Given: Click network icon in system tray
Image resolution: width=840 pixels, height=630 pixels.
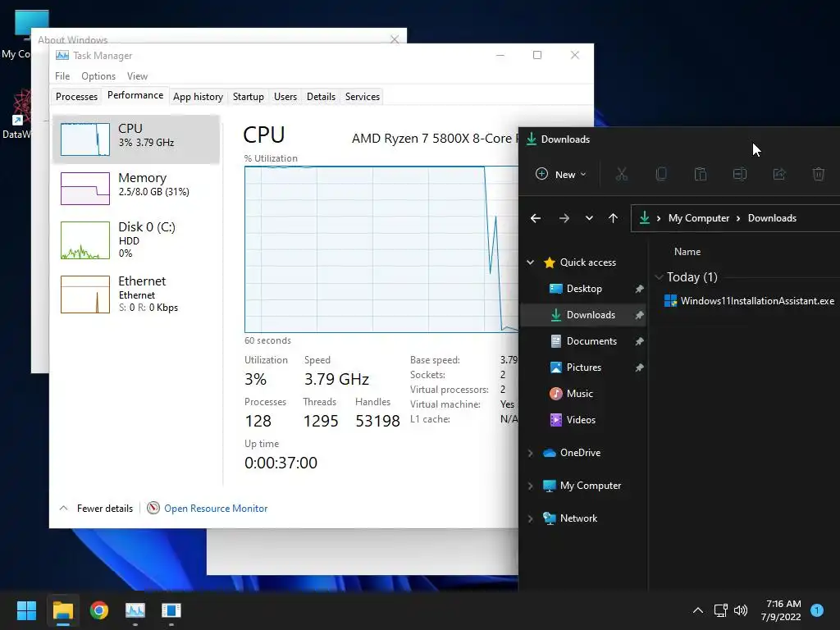Looking at the screenshot, I should tap(720, 610).
